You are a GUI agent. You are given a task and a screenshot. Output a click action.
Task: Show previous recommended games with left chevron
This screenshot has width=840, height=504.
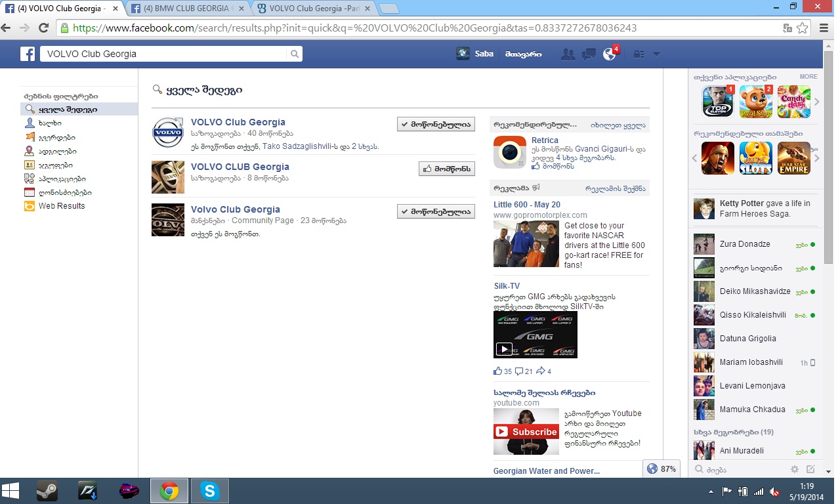(696, 158)
